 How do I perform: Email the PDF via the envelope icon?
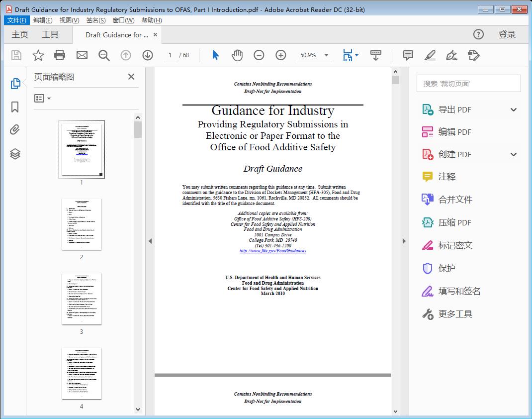tap(82, 55)
